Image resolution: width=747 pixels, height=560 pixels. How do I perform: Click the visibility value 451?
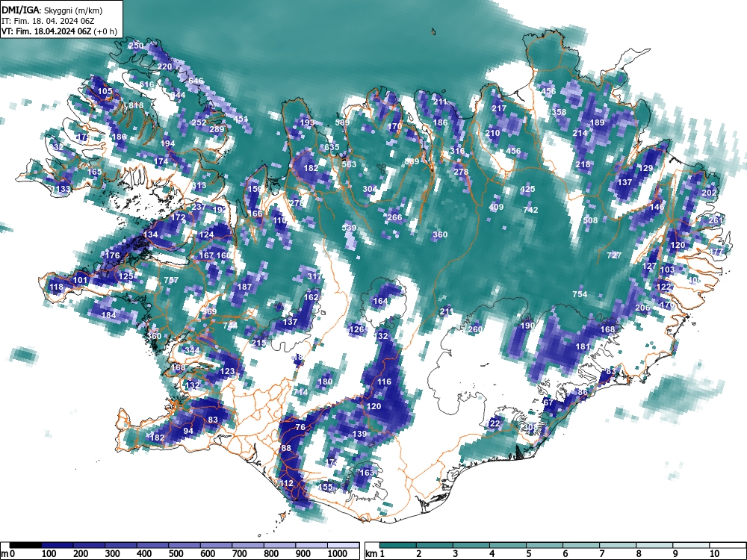(241, 119)
